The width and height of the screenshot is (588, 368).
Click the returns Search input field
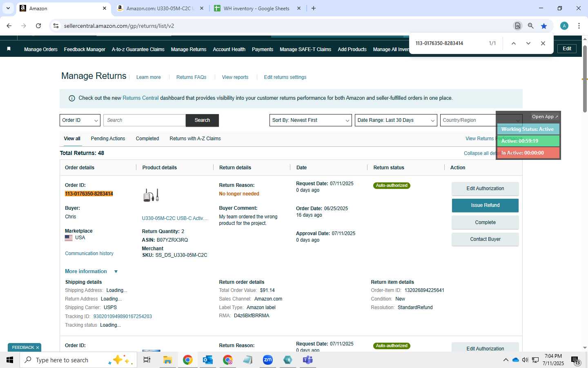[145, 120]
